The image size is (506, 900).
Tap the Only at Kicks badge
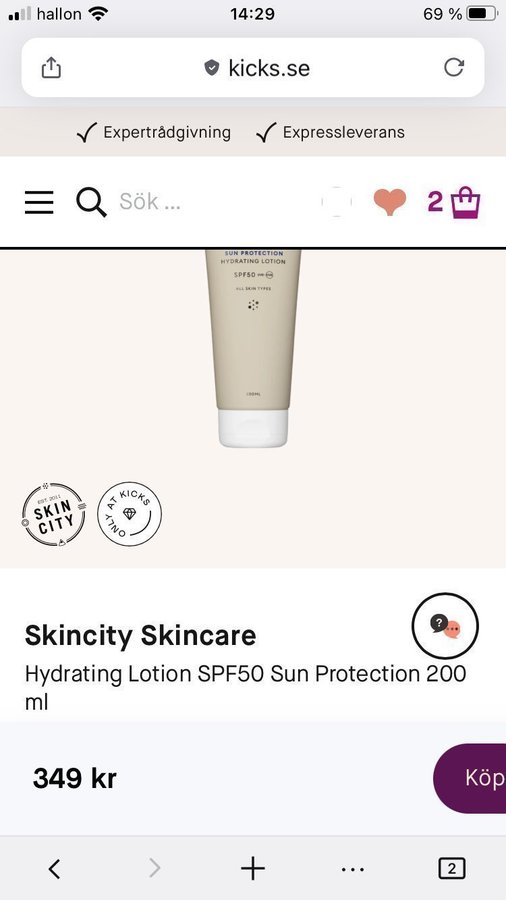(130, 514)
